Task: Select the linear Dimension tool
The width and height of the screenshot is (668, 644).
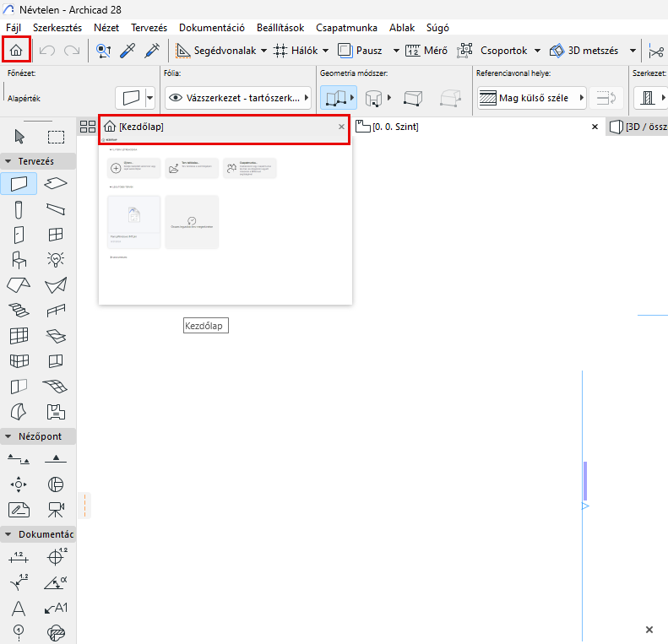Action: (19, 558)
